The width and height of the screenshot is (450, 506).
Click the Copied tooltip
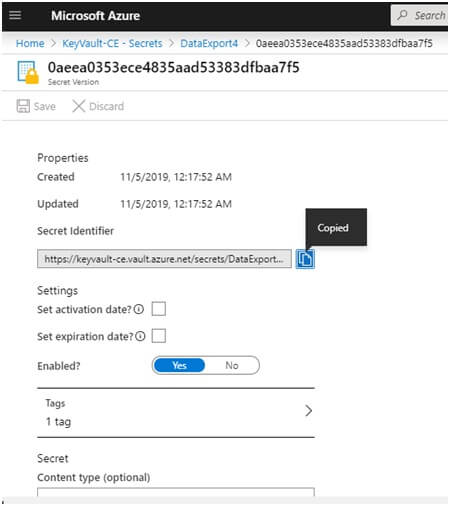click(336, 227)
